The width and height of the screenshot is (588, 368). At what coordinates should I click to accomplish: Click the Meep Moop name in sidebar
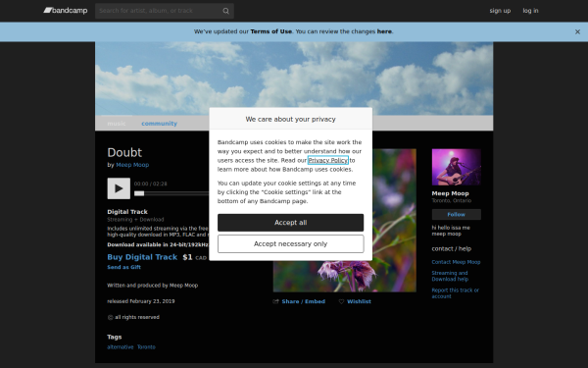pos(450,193)
